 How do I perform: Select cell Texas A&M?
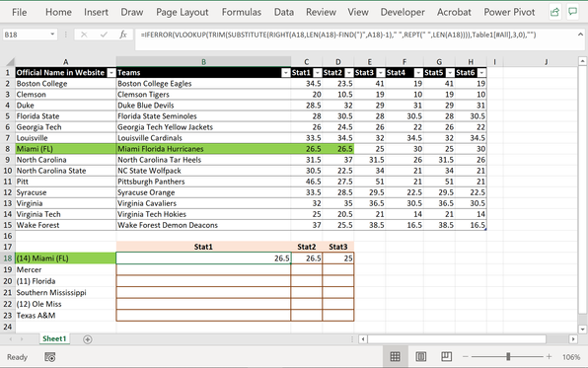click(66, 316)
